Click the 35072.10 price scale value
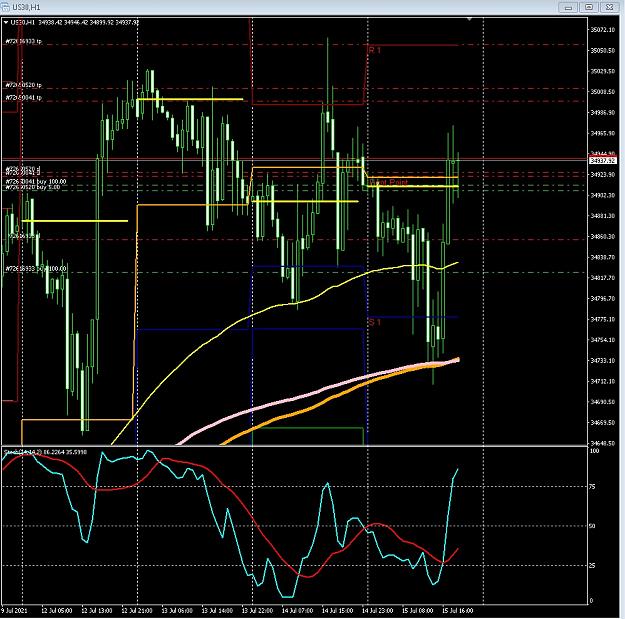Viewport: 625px width, 619px height. click(602, 29)
